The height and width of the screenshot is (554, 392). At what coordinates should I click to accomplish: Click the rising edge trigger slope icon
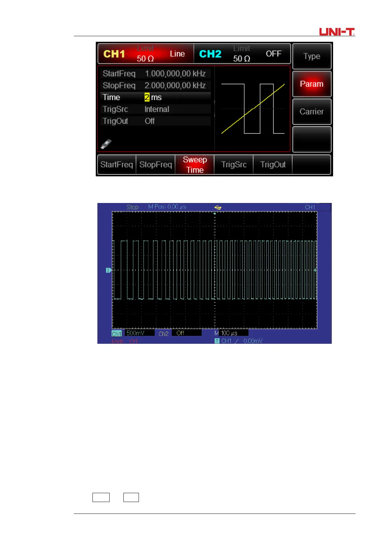(x=237, y=341)
